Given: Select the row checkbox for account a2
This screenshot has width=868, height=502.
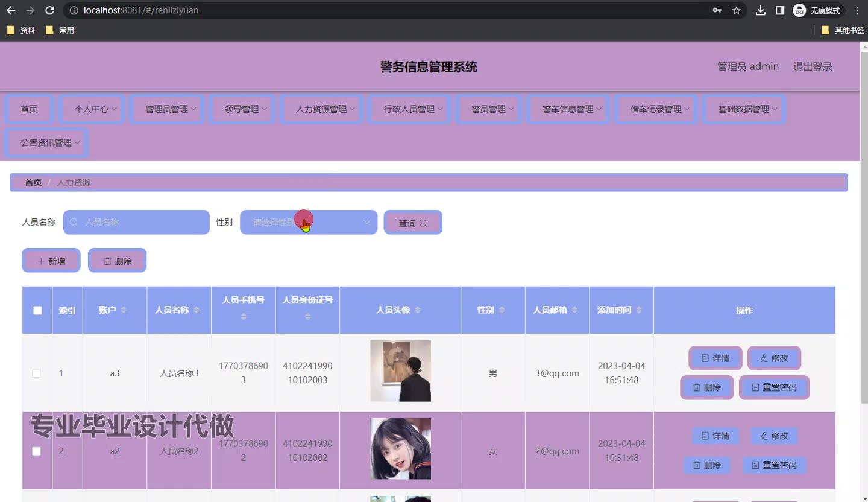Looking at the screenshot, I should 36,451.
